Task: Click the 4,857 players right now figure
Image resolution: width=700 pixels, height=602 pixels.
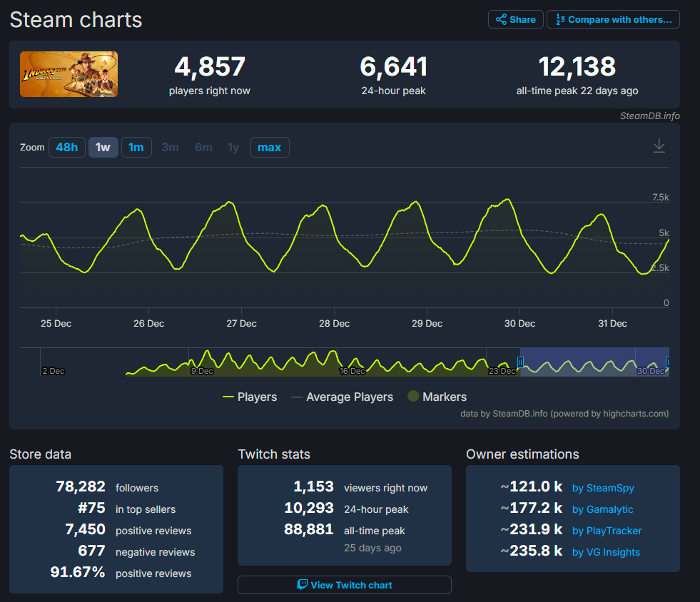Action: point(209,67)
